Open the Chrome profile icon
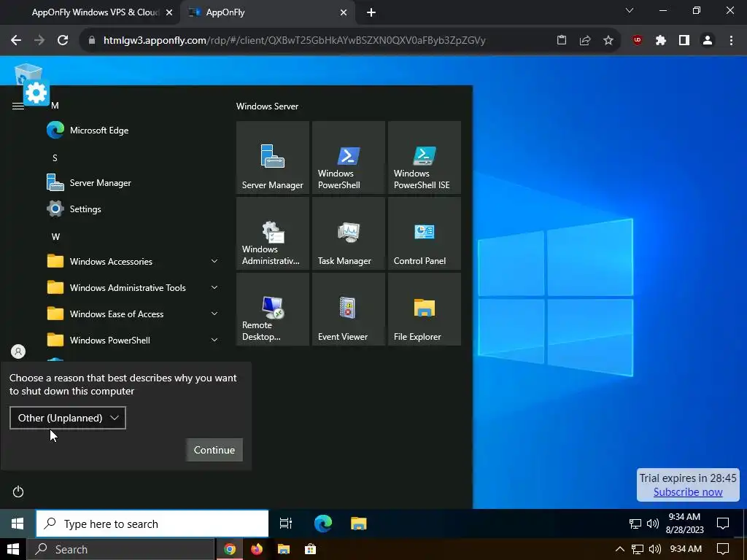This screenshot has height=560, width=747. tap(708, 41)
